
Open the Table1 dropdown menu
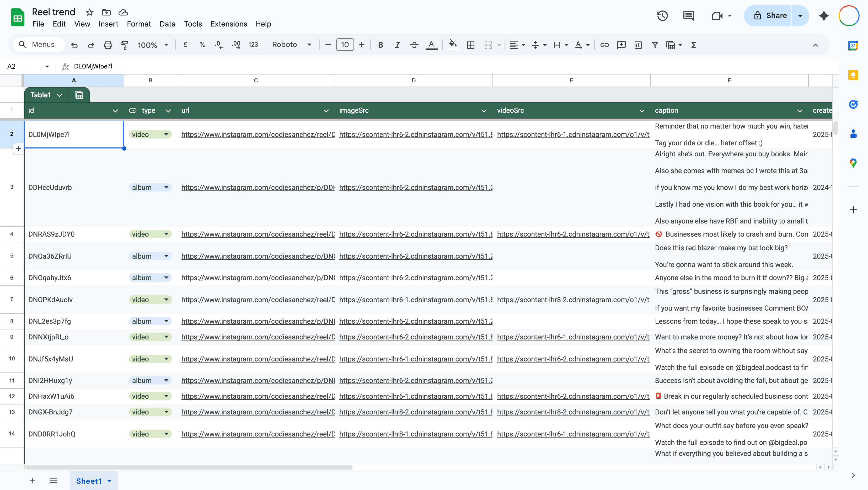tap(60, 95)
